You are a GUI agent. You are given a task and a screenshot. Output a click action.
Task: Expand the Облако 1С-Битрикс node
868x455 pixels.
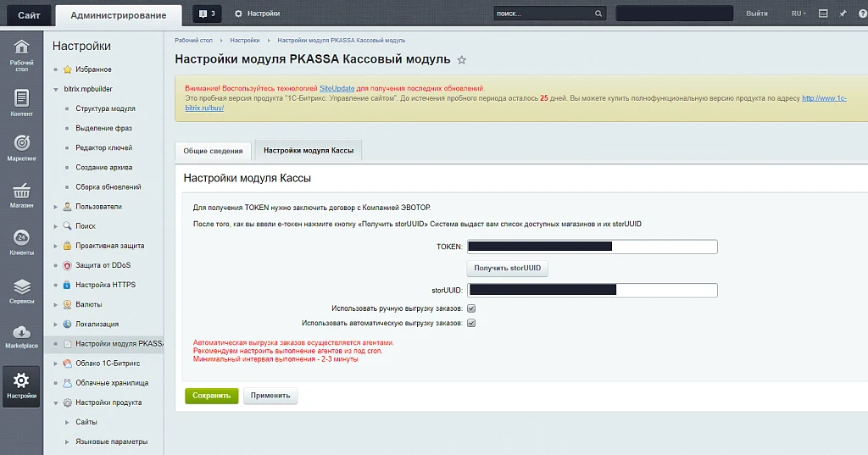click(x=55, y=363)
